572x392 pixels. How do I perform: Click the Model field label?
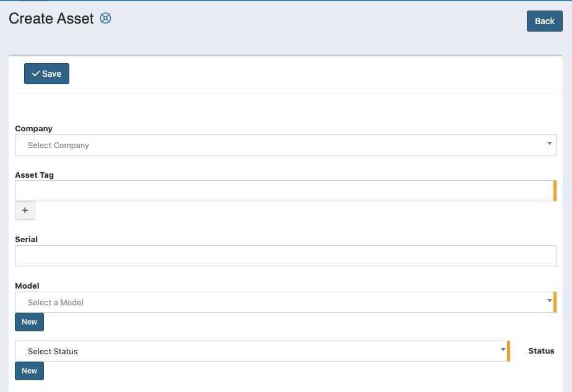point(27,286)
